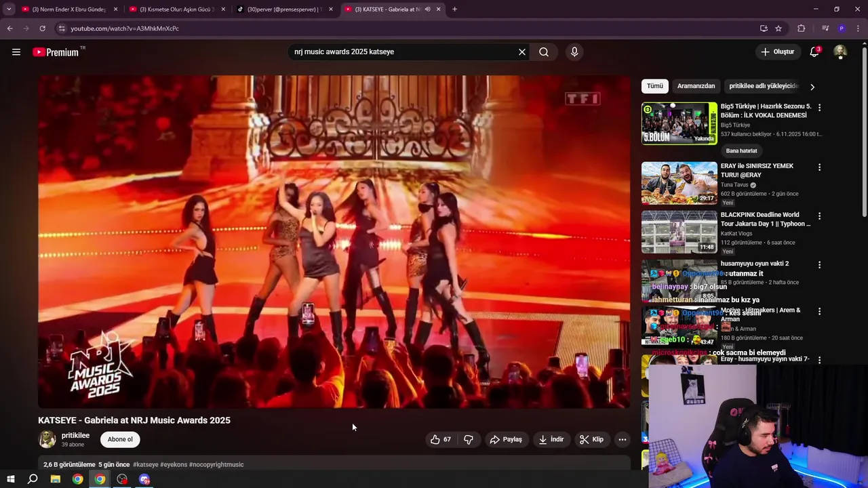
Task: Click the Abone ol subscribe button
Action: coord(120,439)
